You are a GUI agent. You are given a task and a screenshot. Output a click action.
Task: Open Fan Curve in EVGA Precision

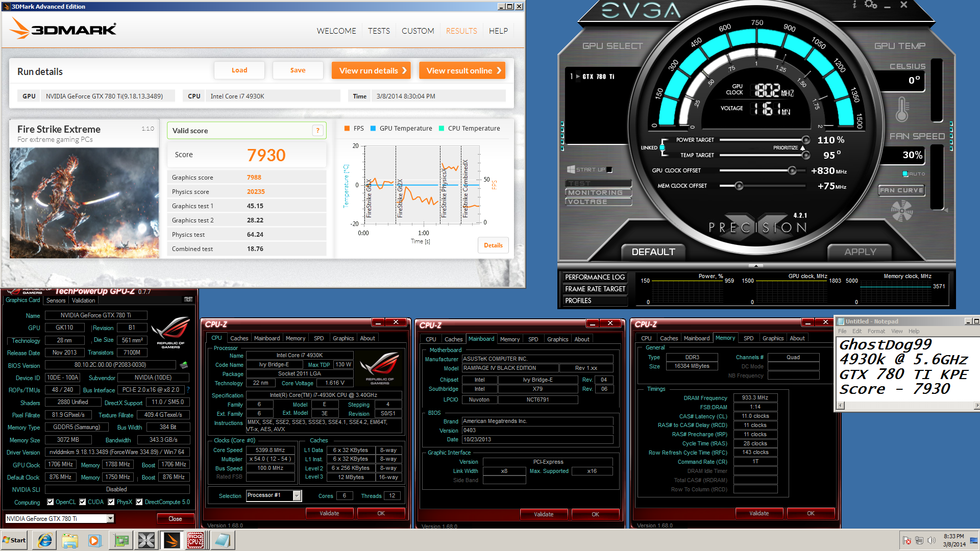pyautogui.click(x=901, y=190)
